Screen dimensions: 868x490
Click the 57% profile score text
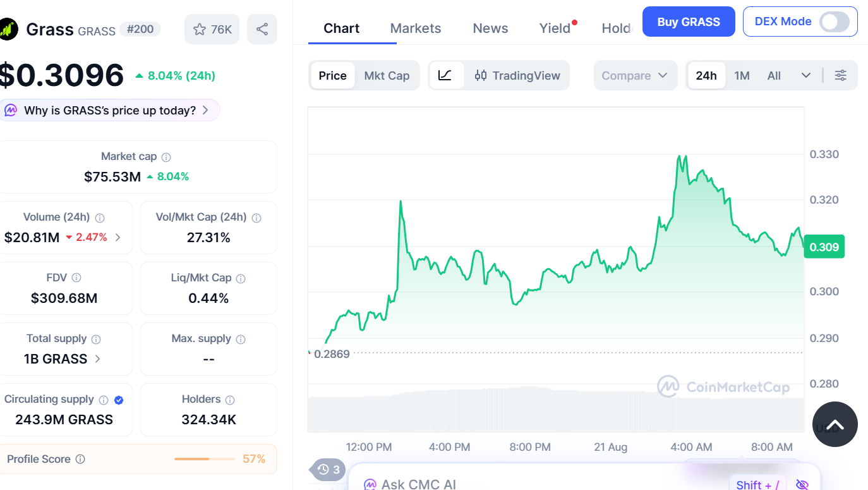(254, 459)
